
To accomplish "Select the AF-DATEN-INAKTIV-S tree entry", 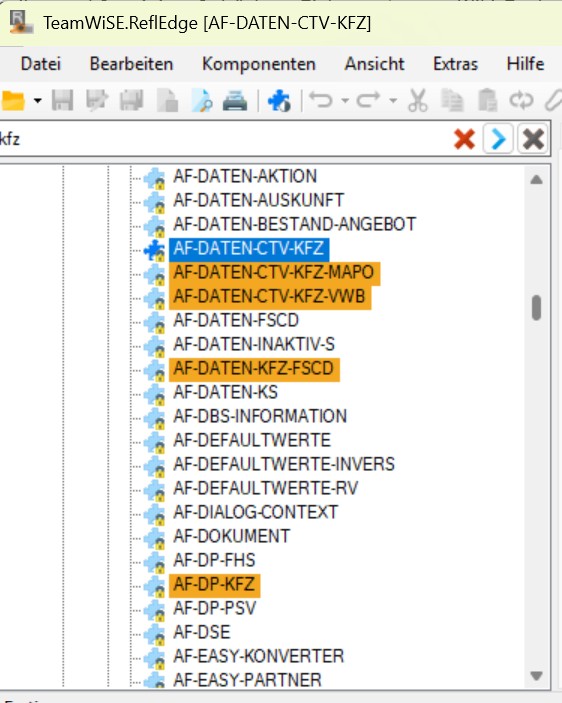I will (254, 344).
